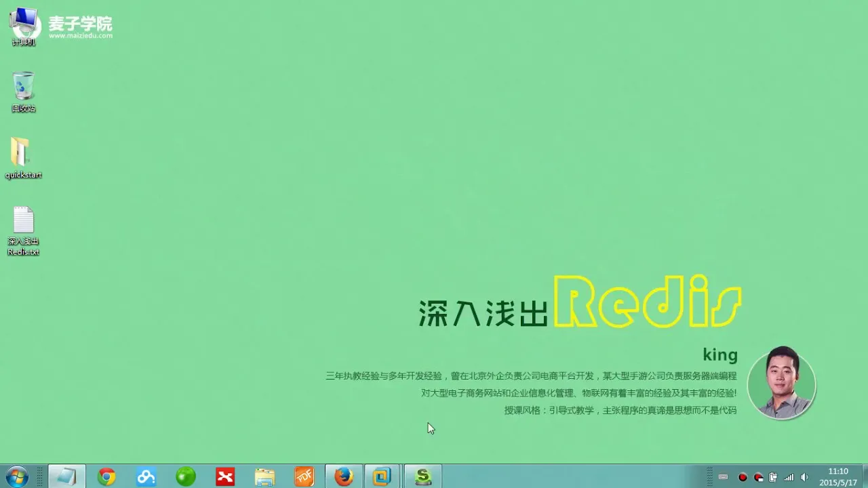Open the power plug tray icon
Viewport: 868px width, 488px height.
coord(773,477)
